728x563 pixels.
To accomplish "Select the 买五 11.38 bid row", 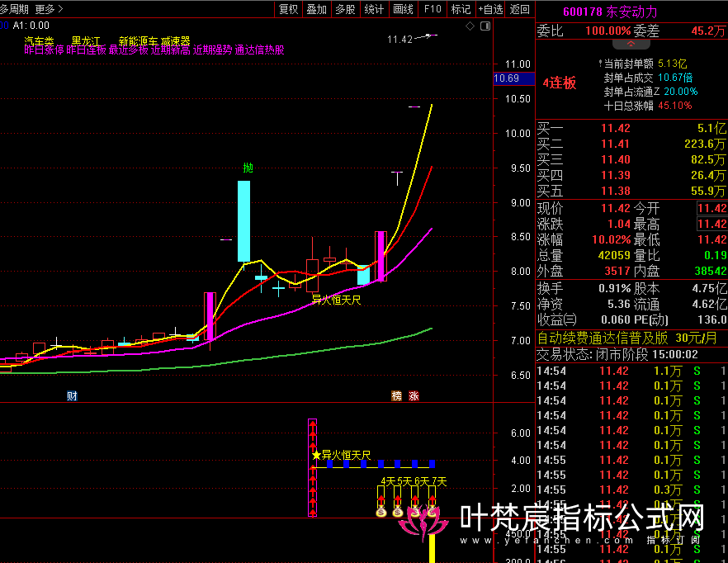I will pos(631,191).
